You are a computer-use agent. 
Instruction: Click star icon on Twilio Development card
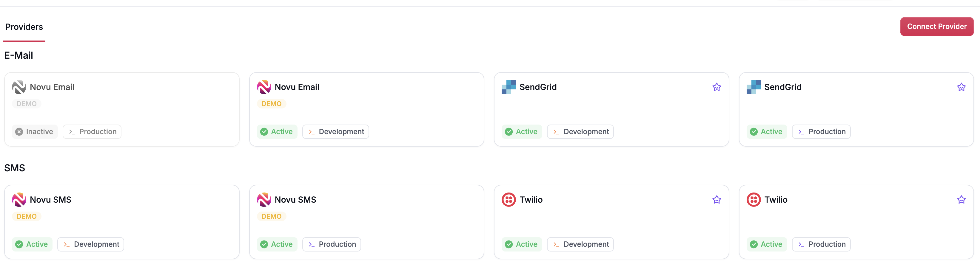pos(716,200)
